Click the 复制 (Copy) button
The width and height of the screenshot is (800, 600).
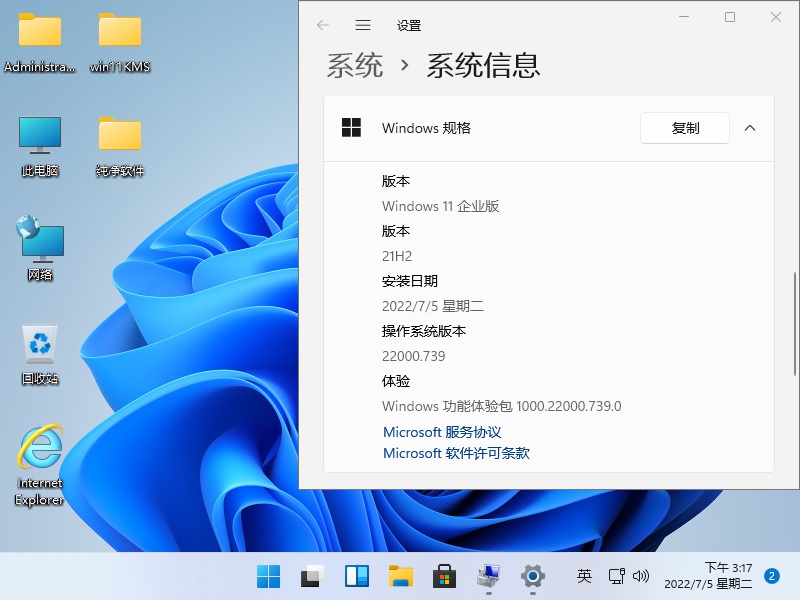(x=685, y=128)
